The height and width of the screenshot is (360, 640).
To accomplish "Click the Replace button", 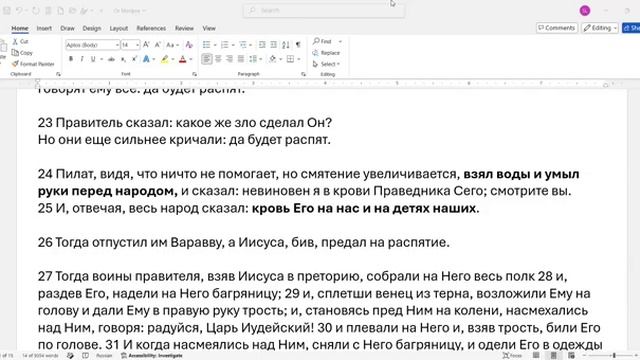I will 327,53.
